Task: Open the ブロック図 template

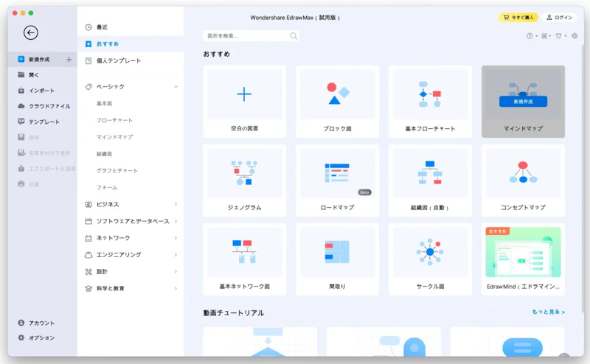Action: coord(337,102)
